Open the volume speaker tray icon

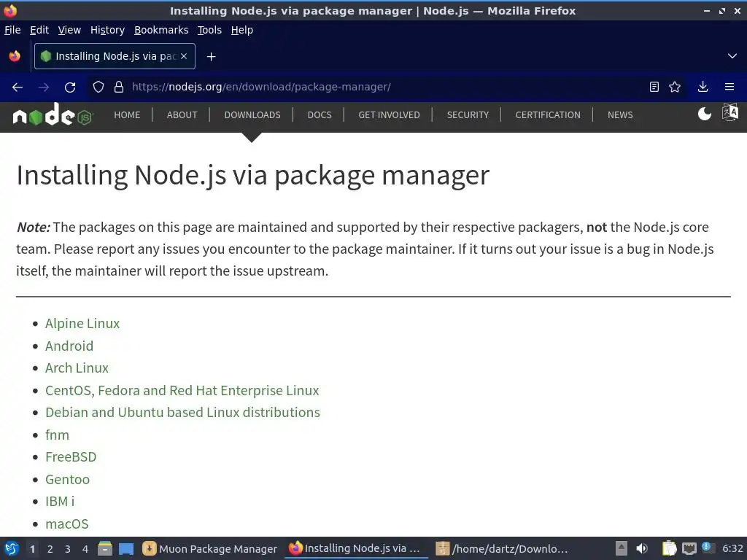click(642, 548)
